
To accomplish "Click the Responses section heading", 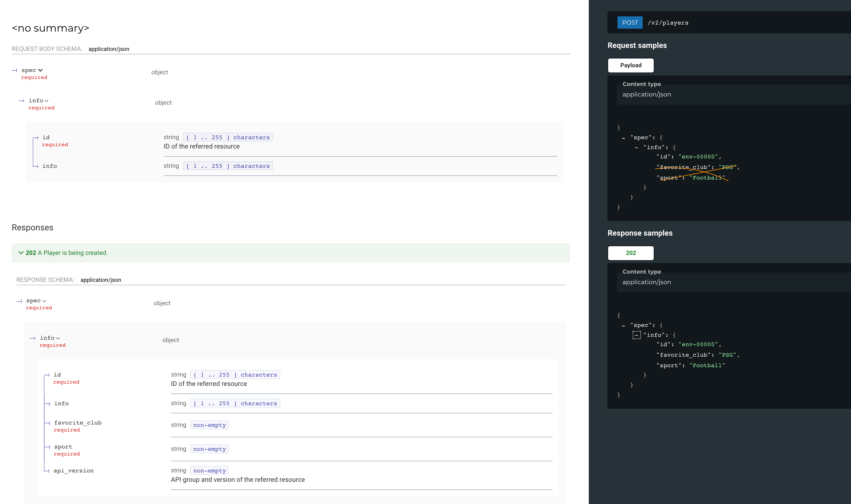I will click(x=32, y=227).
